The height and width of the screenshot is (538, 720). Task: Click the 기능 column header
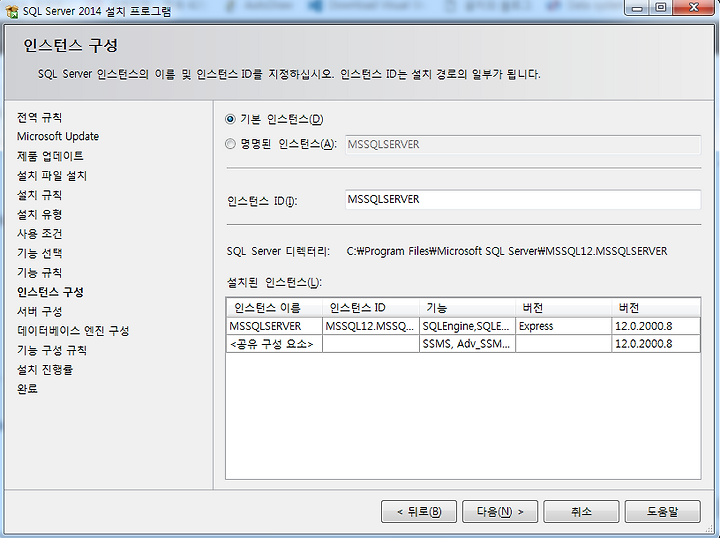click(467, 308)
